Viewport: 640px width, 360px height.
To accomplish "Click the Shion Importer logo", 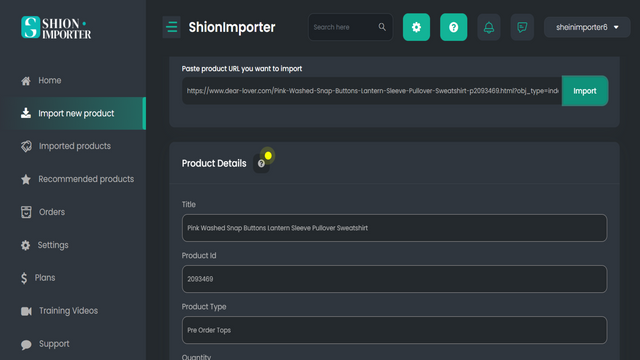I will click(56, 27).
